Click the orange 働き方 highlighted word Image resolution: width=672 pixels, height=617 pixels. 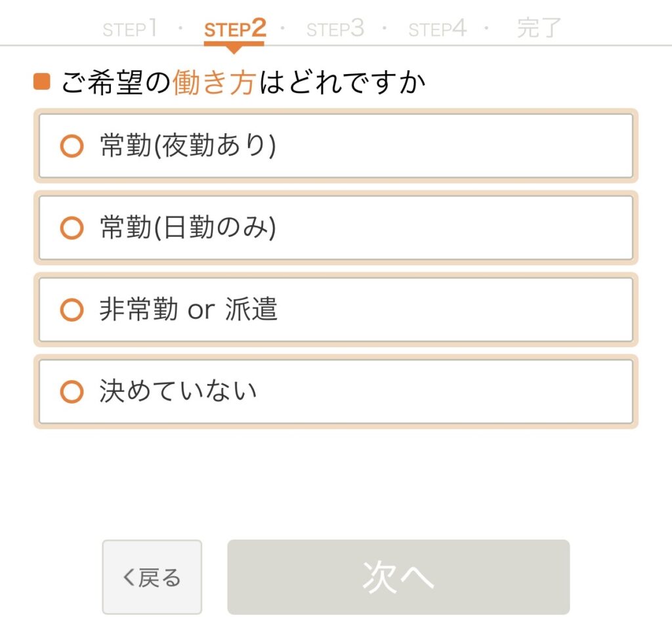[x=213, y=83]
